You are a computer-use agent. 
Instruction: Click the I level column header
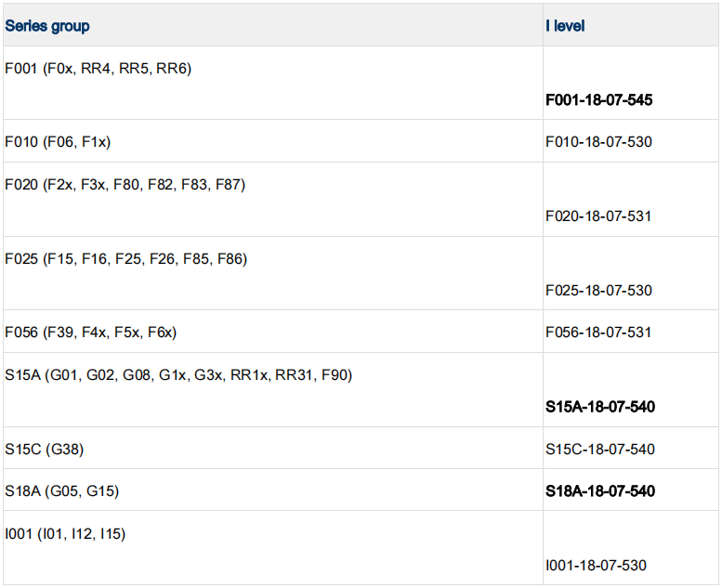tap(565, 26)
